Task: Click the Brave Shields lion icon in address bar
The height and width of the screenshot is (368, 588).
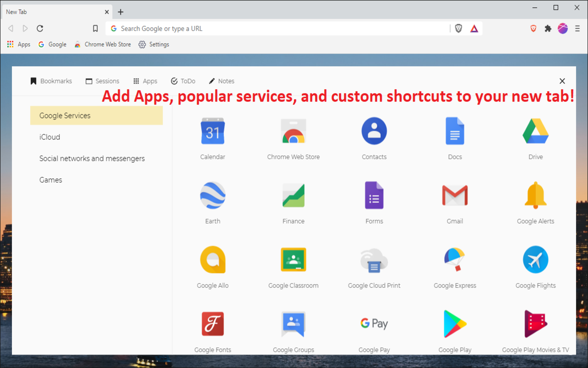Action: tap(458, 29)
